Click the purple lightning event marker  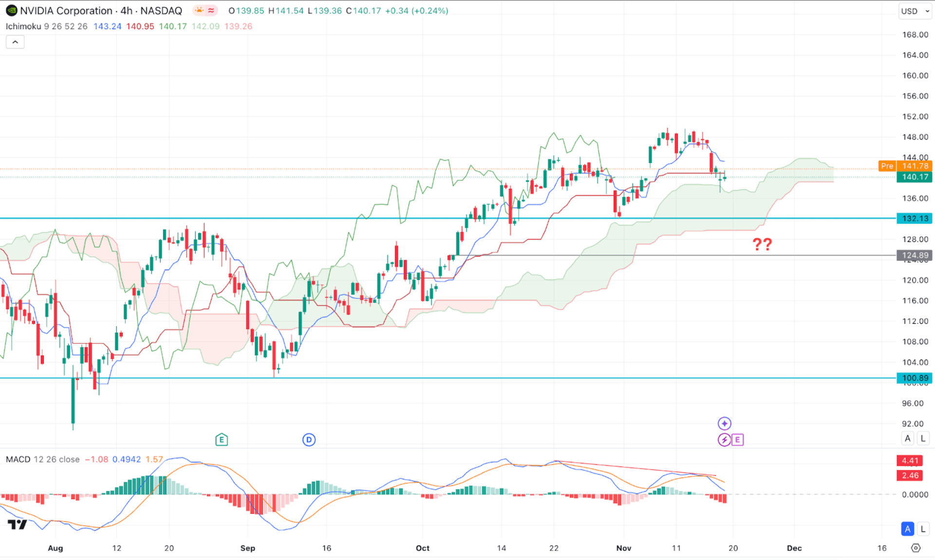pyautogui.click(x=724, y=440)
